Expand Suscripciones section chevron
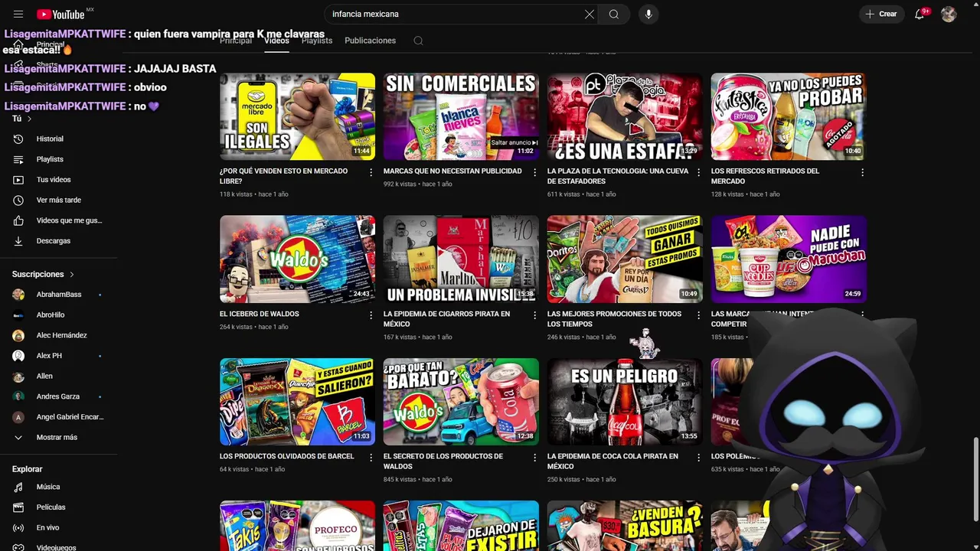The width and height of the screenshot is (980, 551). [72, 274]
